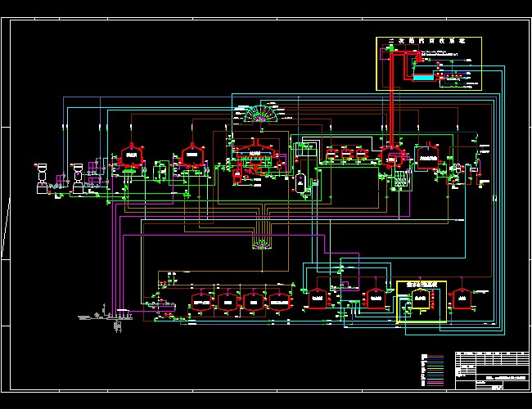
Task: Click the leftmost white mill hopper symbol
Action: [42, 178]
